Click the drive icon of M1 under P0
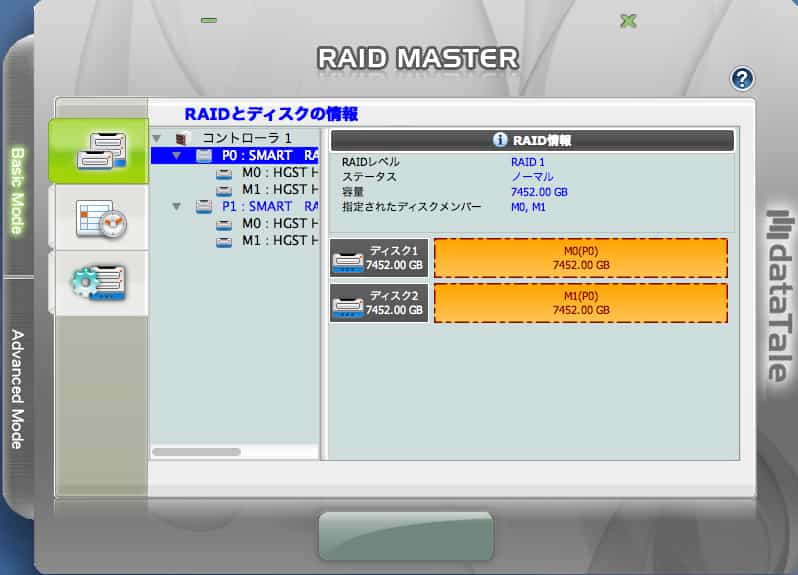 click(223, 190)
